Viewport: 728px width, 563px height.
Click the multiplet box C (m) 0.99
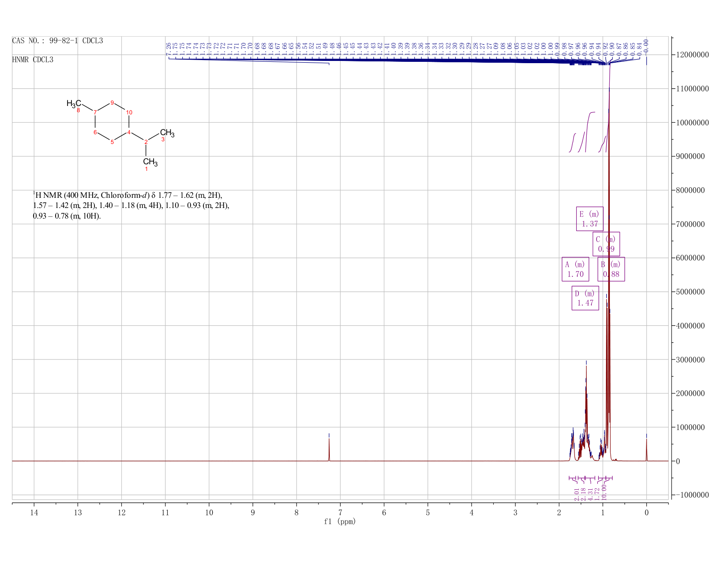tap(606, 244)
